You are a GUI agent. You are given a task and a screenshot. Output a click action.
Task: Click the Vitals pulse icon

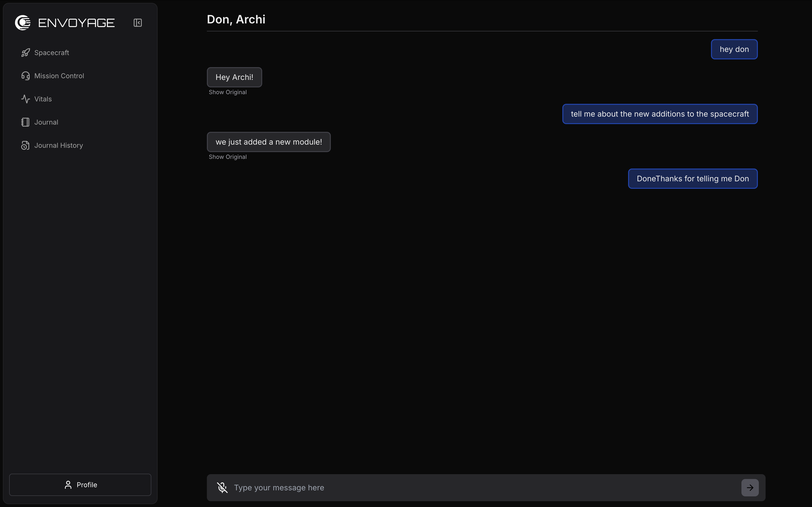tap(26, 99)
